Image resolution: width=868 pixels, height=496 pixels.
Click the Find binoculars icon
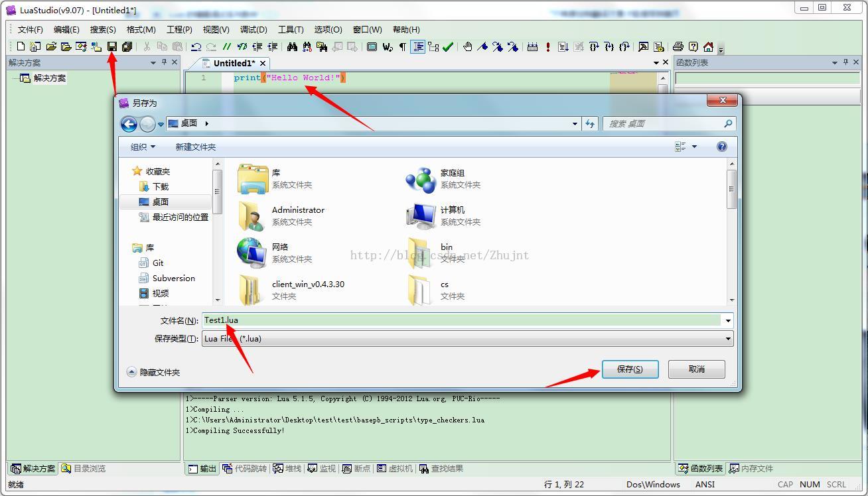click(292, 46)
